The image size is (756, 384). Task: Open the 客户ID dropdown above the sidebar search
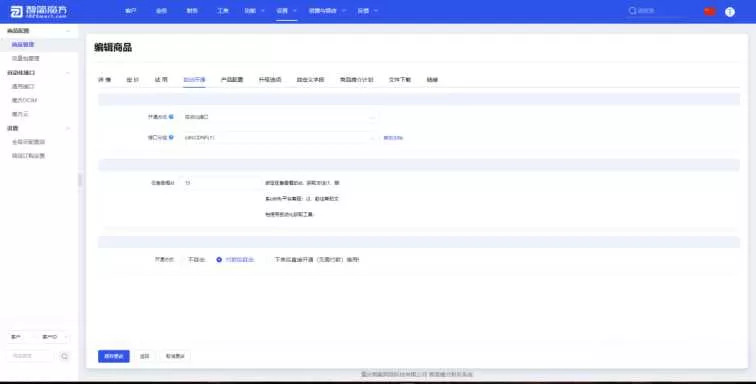pos(54,337)
